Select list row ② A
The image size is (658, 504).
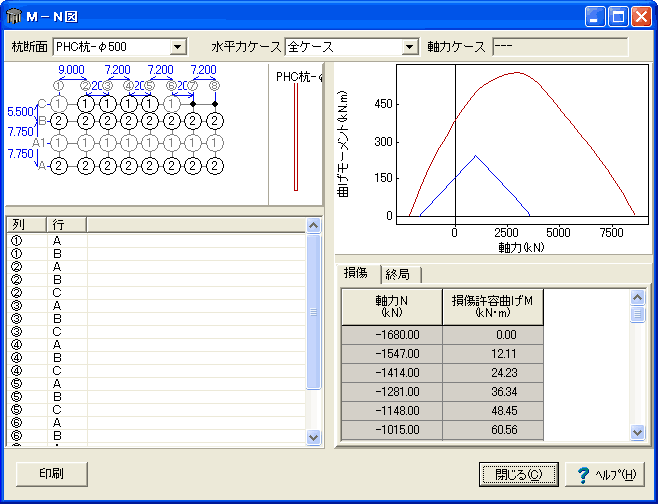(x=156, y=267)
